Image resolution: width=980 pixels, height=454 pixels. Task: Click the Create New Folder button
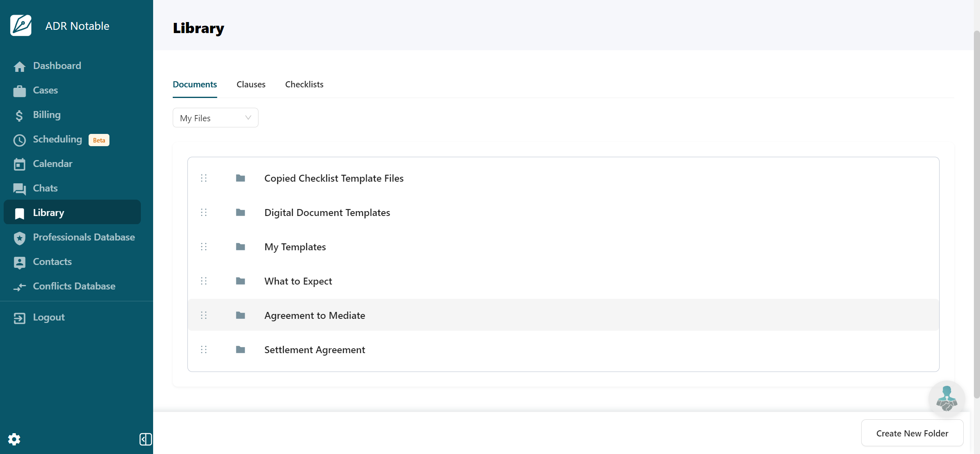912,433
